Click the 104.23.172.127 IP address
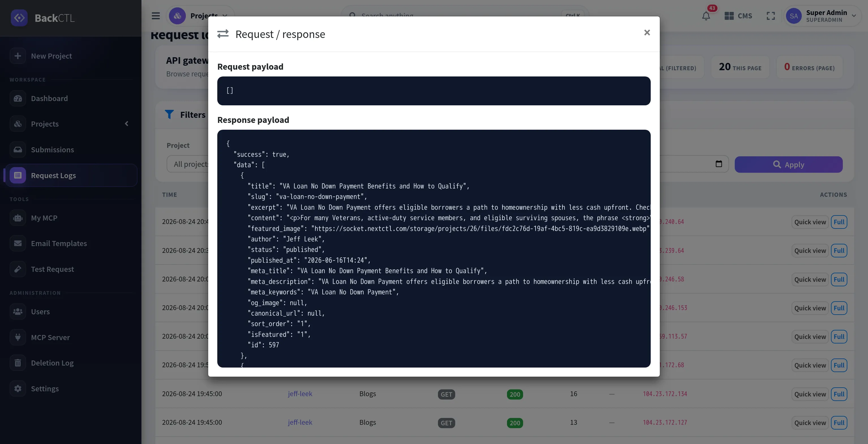The height and width of the screenshot is (444, 868). point(665,422)
